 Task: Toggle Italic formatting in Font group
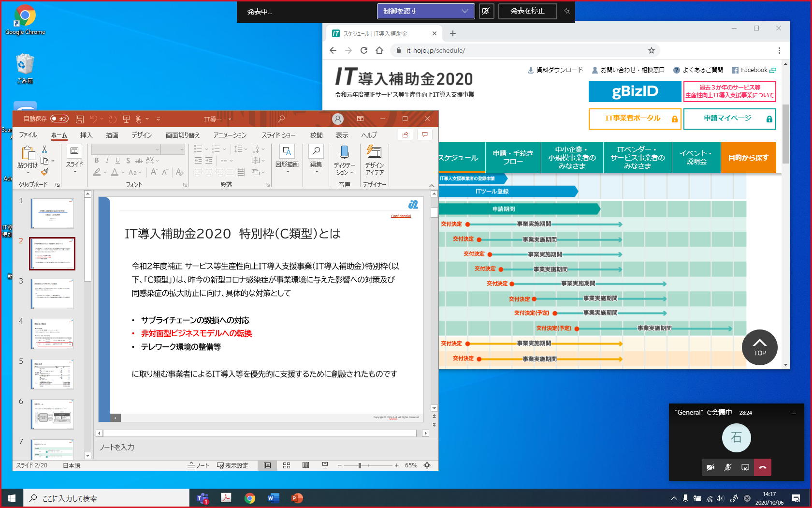(x=107, y=160)
